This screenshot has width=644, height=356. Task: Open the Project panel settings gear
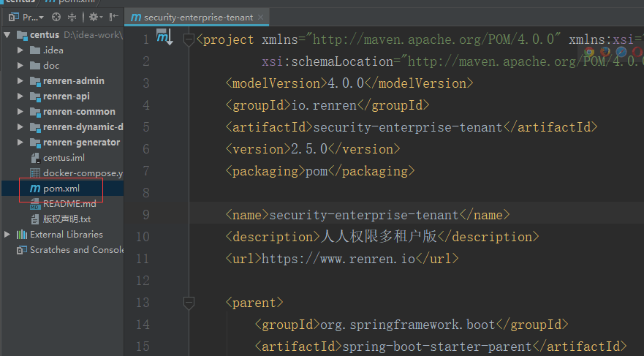(95, 18)
